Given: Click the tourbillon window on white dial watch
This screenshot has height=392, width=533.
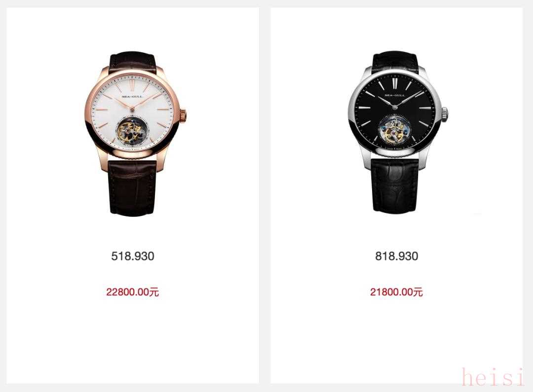Looking at the screenshot, I should (x=132, y=131).
